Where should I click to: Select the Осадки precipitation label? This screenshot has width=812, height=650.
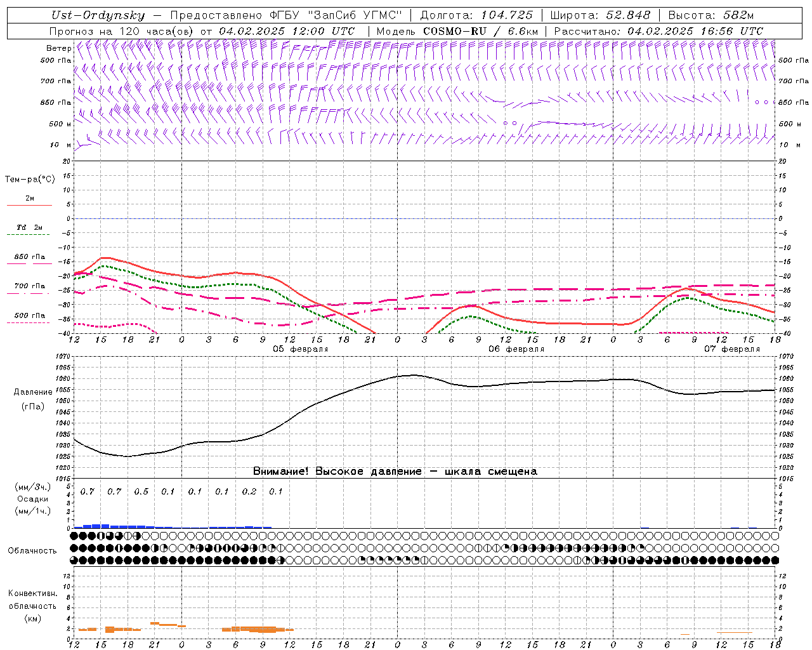33,499
